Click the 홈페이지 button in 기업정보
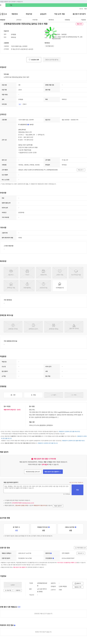This screenshot has height=644, width=87. (x=78, y=584)
